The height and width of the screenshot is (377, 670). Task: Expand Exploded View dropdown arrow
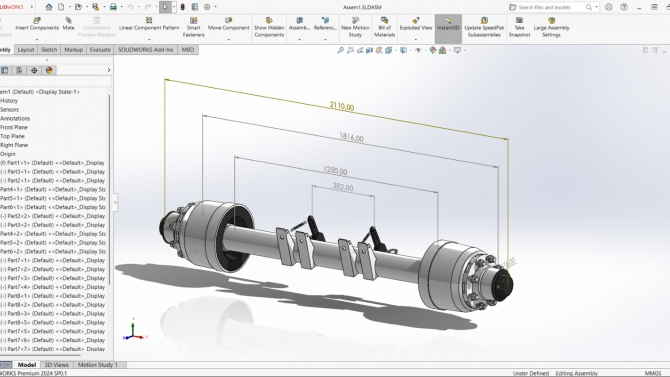pyautogui.click(x=416, y=39)
